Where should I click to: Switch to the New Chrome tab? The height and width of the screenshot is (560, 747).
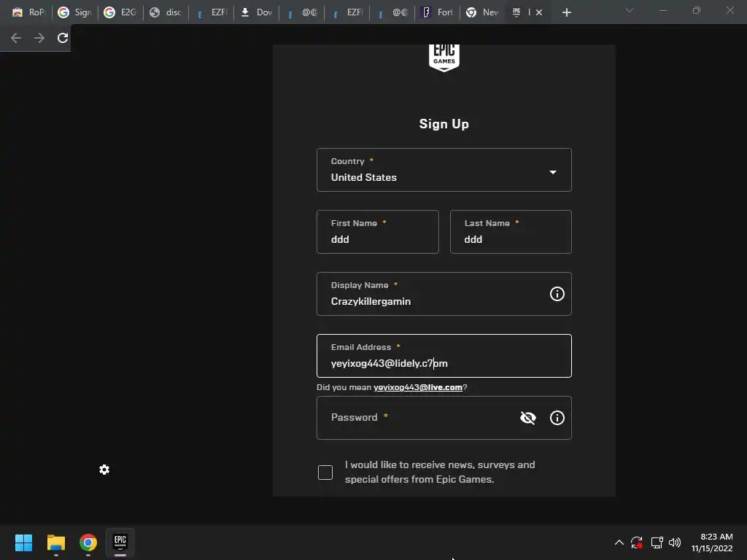[483, 12]
